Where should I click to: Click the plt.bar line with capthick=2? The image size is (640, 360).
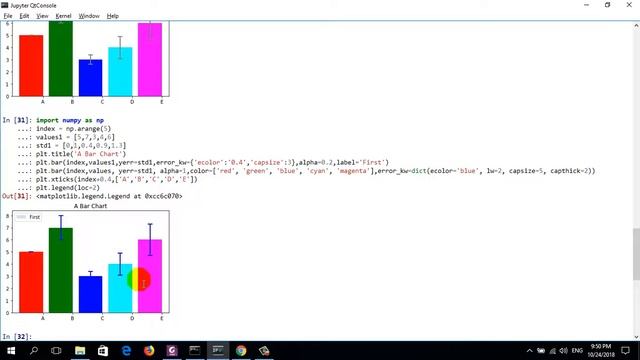(x=316, y=171)
